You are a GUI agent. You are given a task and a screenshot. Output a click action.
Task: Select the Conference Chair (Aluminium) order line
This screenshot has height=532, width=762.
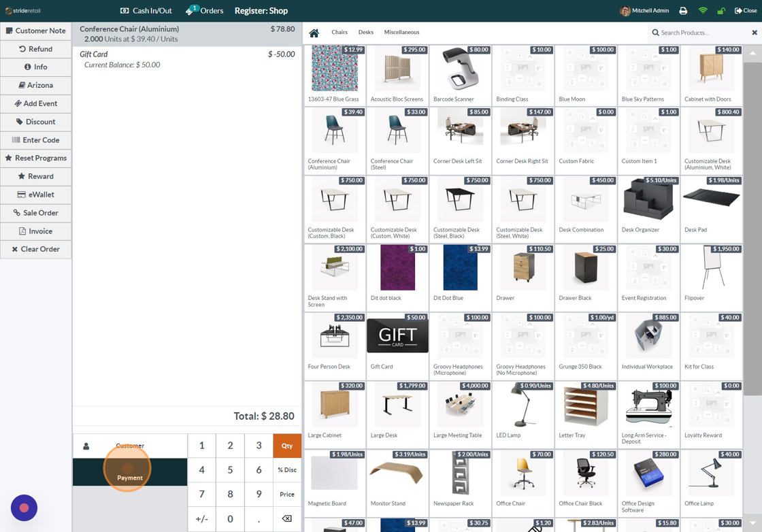coord(187,34)
